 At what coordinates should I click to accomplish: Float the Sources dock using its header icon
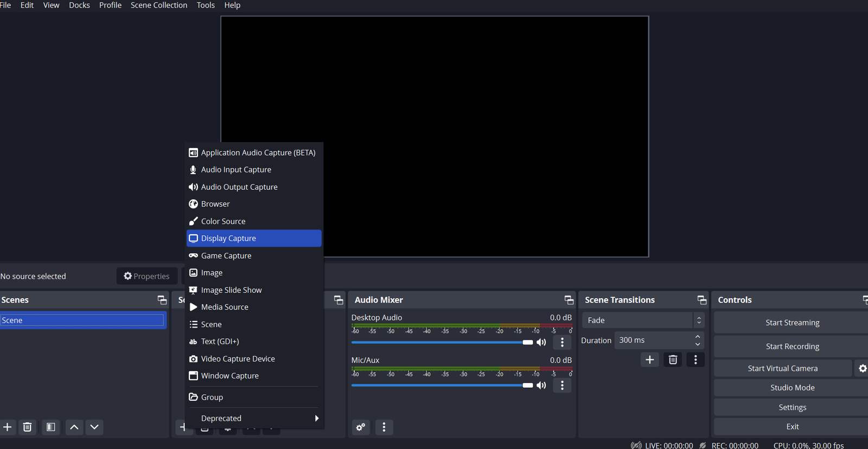(x=339, y=300)
